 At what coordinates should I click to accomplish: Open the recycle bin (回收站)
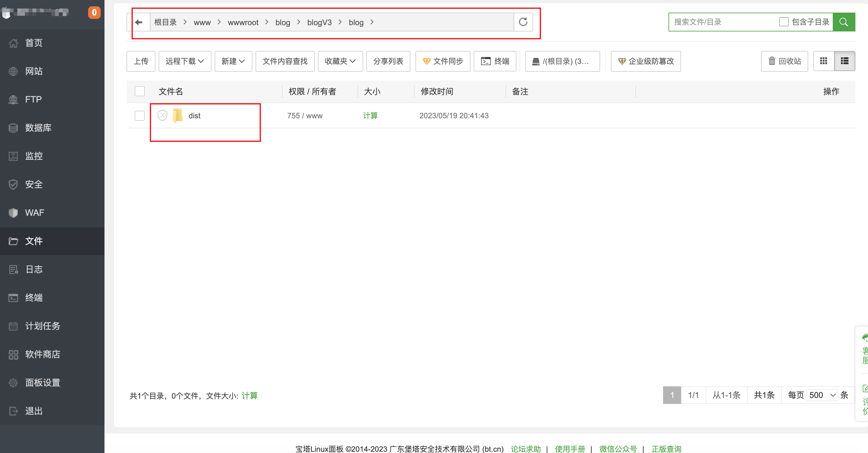pyautogui.click(x=784, y=61)
